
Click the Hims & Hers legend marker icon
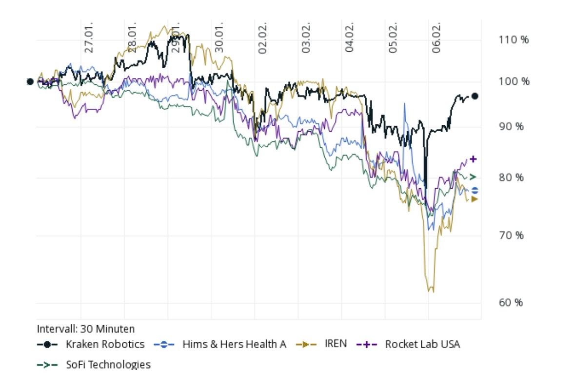point(164,344)
